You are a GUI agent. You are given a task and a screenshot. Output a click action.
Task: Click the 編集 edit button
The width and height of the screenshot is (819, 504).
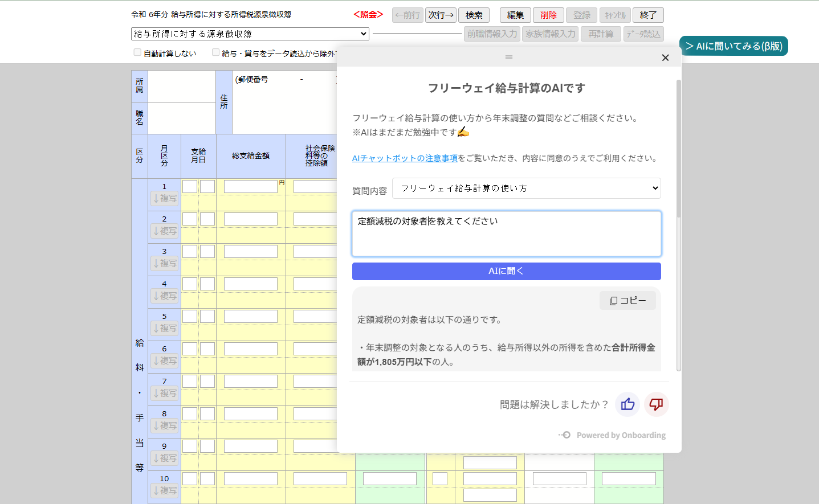coord(516,15)
